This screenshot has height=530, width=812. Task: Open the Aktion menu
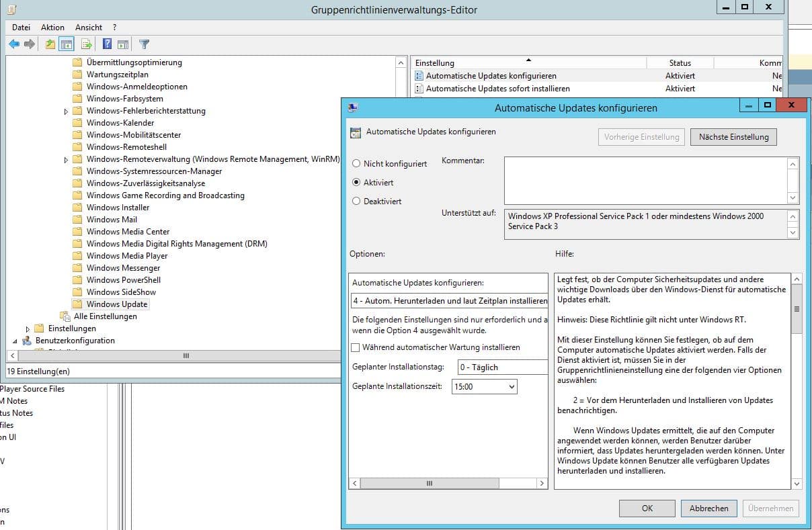52,28
